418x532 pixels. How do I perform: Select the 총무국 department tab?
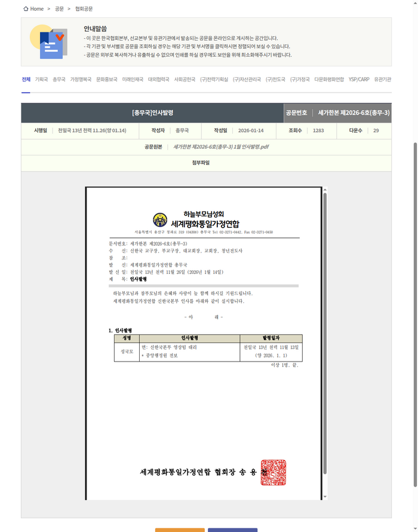pos(59,80)
